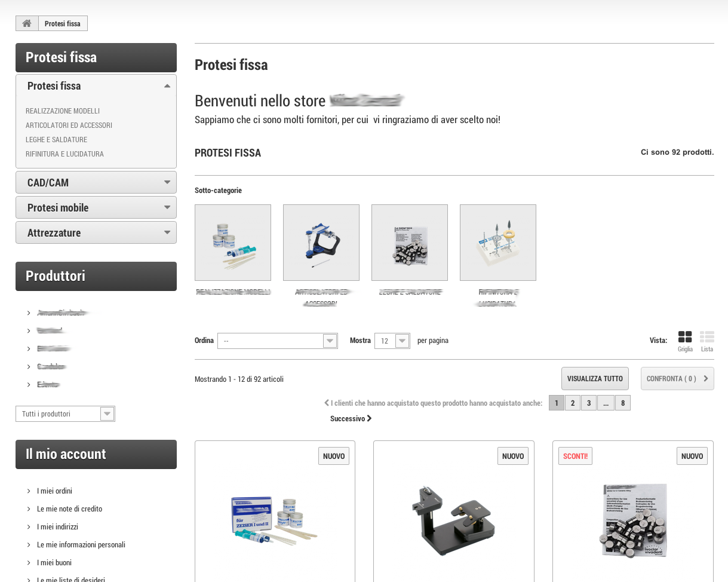Open the Realizzazione Modelli subcategory thumbnail
The height and width of the screenshot is (582, 728).
click(233, 243)
